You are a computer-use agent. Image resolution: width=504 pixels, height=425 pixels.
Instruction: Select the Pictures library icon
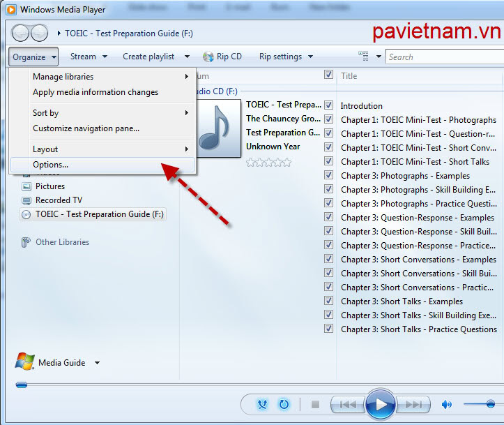coord(26,186)
